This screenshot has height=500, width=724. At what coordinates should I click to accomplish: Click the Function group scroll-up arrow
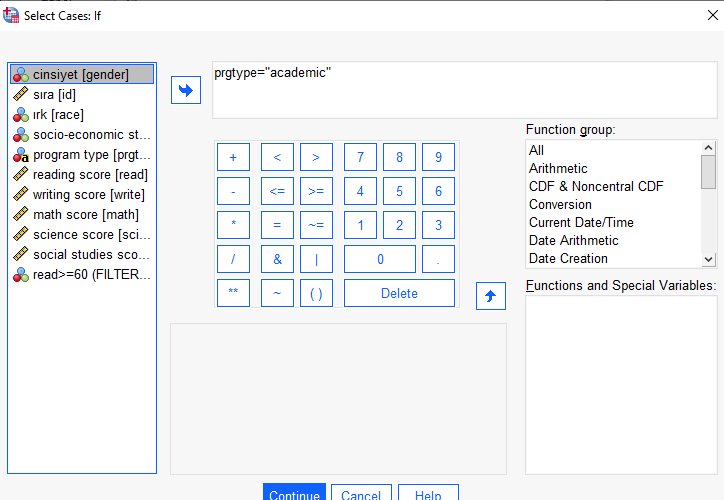708,148
